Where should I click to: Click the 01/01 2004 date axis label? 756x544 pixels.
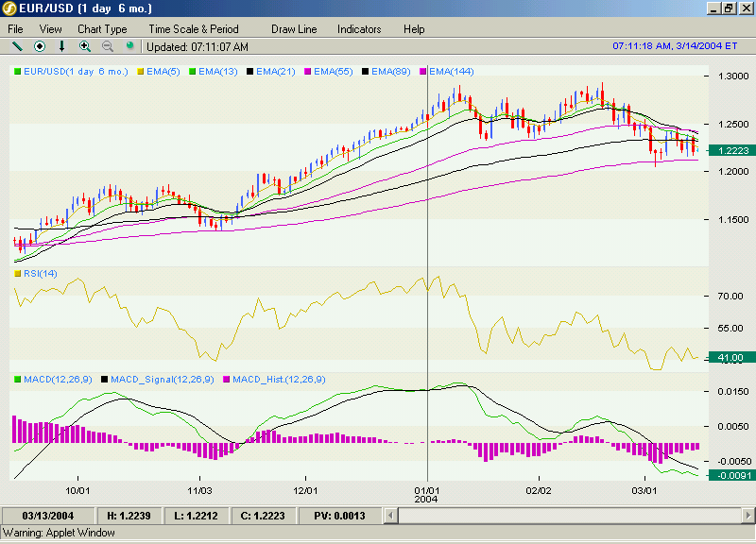[426, 494]
